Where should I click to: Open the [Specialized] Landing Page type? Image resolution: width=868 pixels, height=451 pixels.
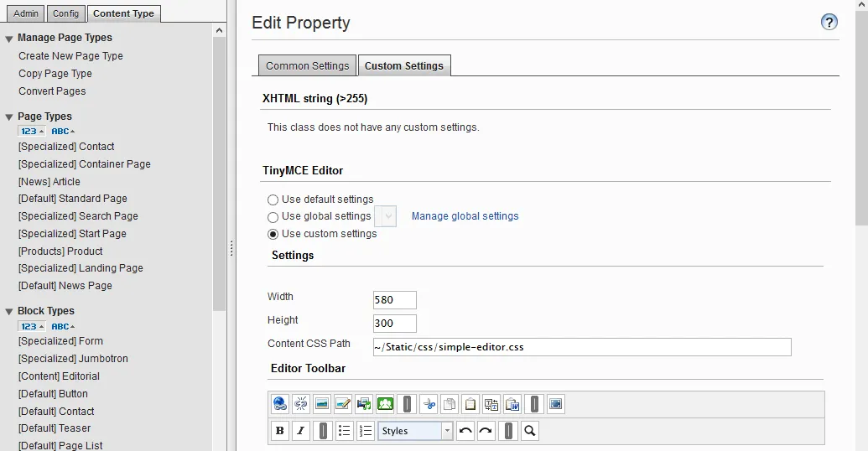[x=81, y=268]
